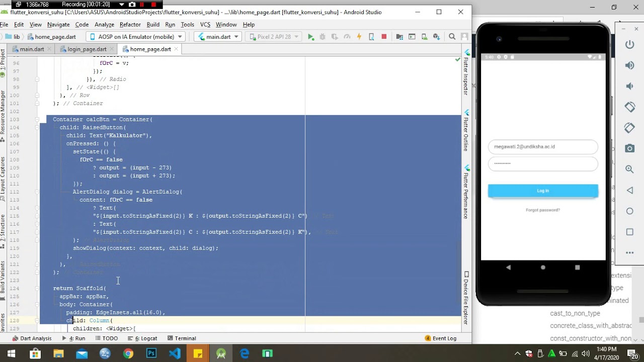Rotate emulator right icon
Viewport: 644px width, 362px height.
coord(629,128)
